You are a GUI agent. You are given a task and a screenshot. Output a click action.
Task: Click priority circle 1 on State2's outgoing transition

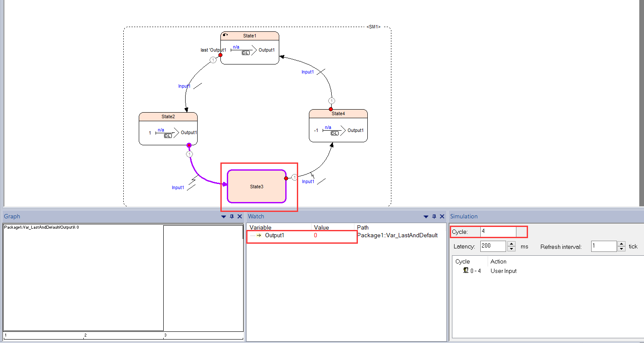pyautogui.click(x=190, y=154)
